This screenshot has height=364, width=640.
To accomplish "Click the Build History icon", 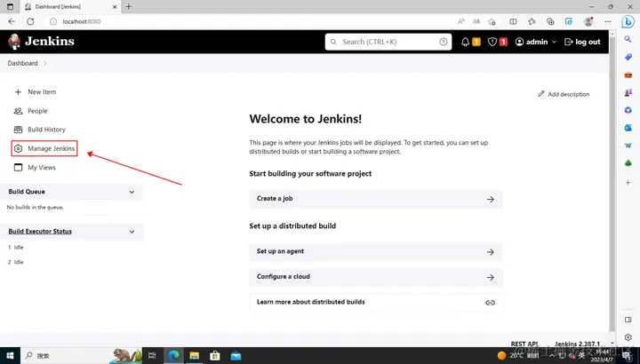I will (x=18, y=130).
